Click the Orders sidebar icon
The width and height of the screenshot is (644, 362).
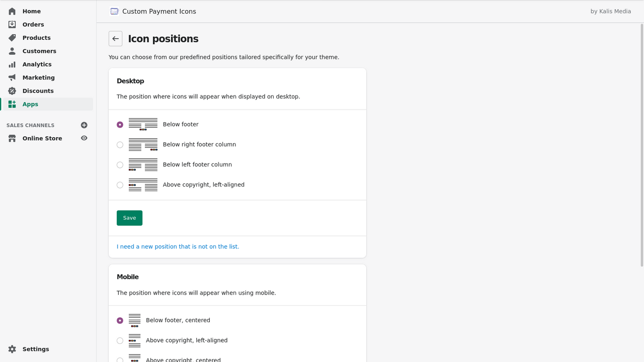[x=11, y=24]
